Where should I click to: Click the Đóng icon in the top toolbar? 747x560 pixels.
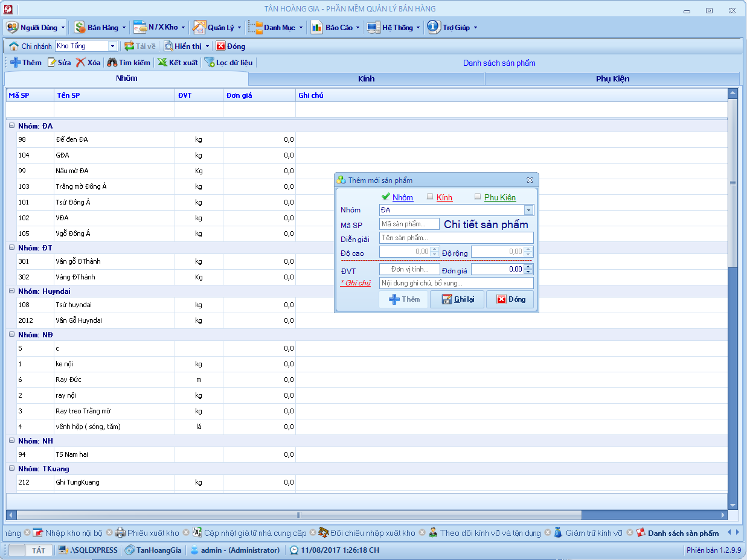pos(221,46)
